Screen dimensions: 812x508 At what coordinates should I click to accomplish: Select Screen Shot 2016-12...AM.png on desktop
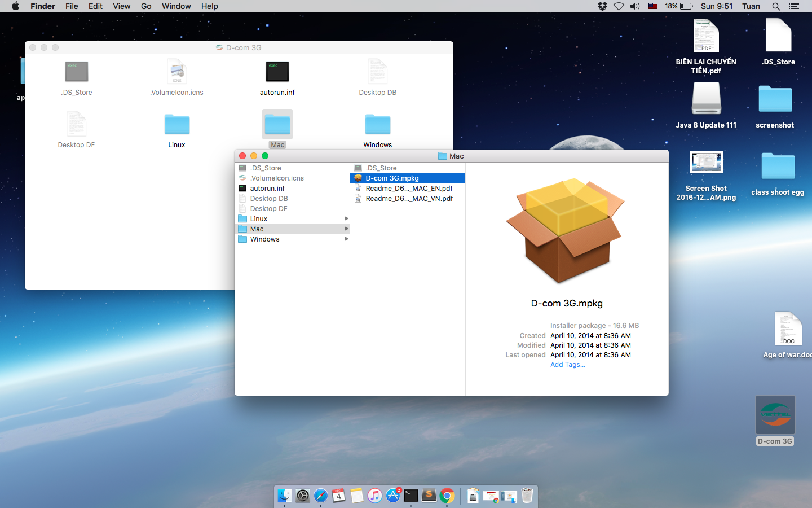707,163
